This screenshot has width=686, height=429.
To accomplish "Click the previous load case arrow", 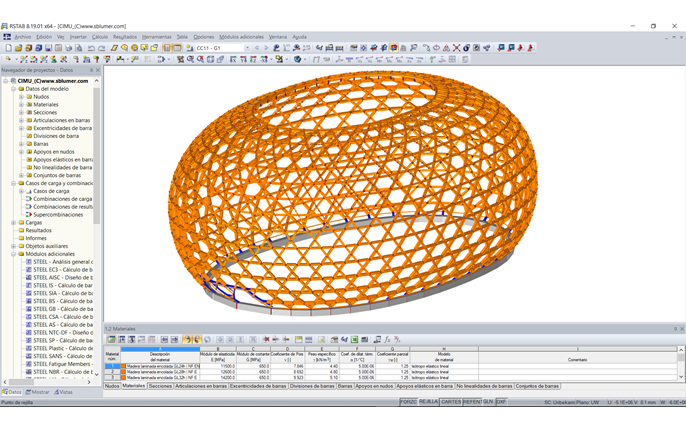I will (x=257, y=48).
